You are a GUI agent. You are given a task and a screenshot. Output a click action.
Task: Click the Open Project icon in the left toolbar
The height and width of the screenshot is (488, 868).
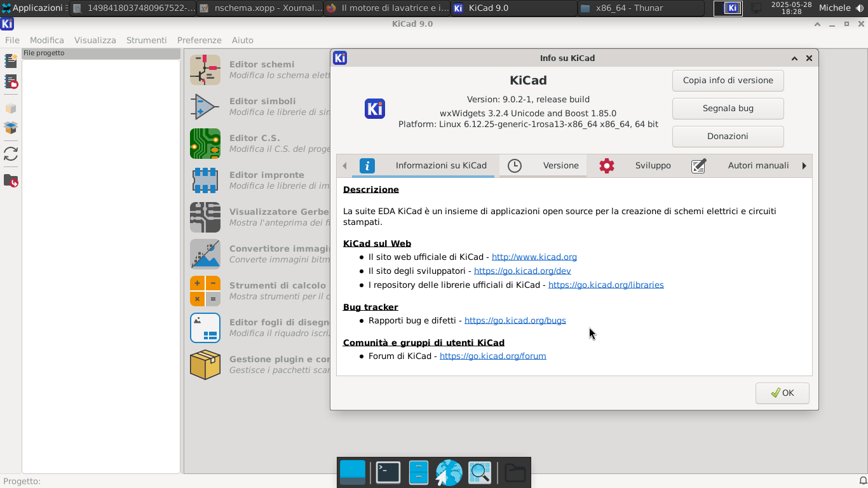click(x=11, y=82)
